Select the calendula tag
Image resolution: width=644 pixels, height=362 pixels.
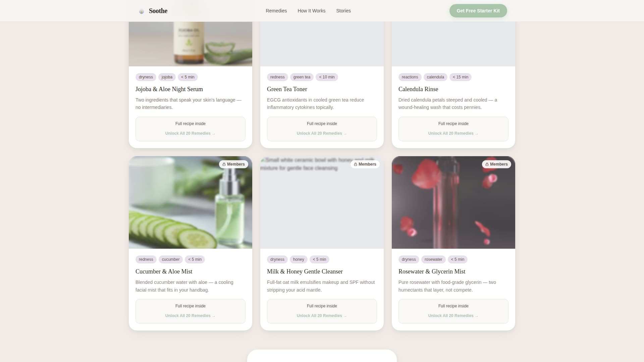pos(435,77)
